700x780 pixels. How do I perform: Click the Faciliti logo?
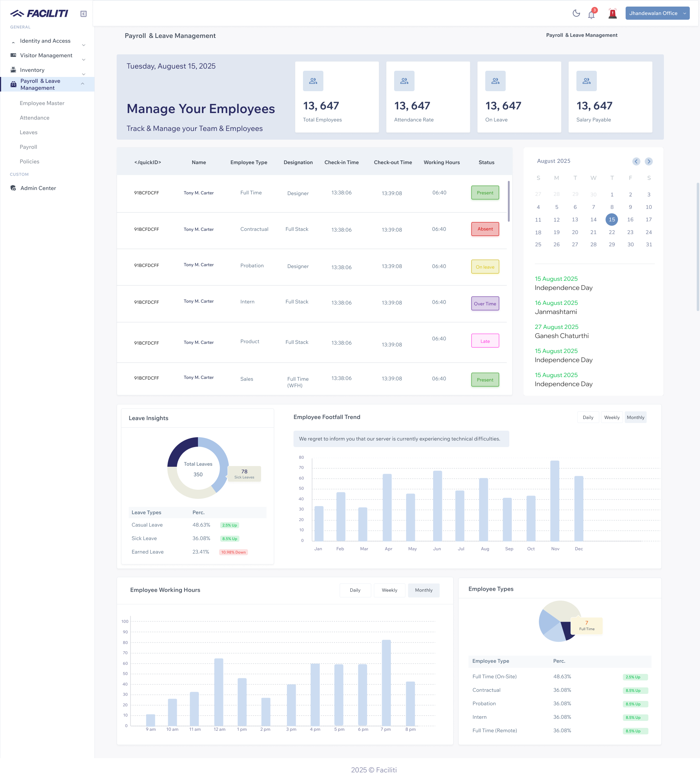pyautogui.click(x=38, y=13)
